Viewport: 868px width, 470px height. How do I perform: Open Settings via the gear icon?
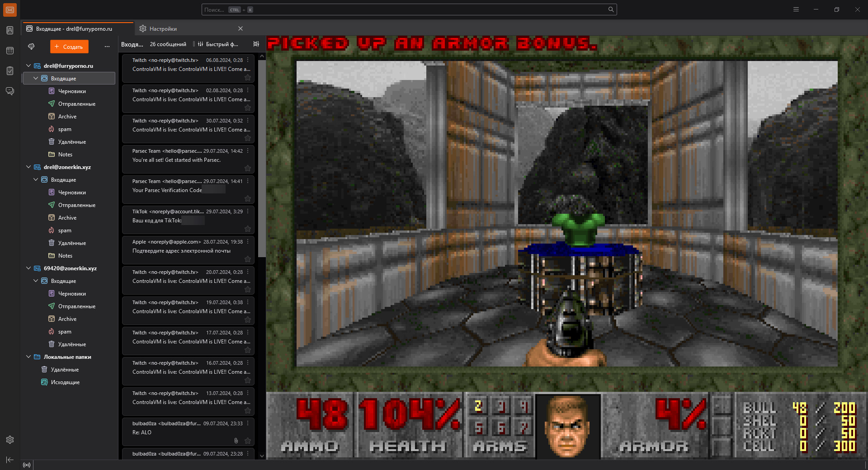coord(10,440)
